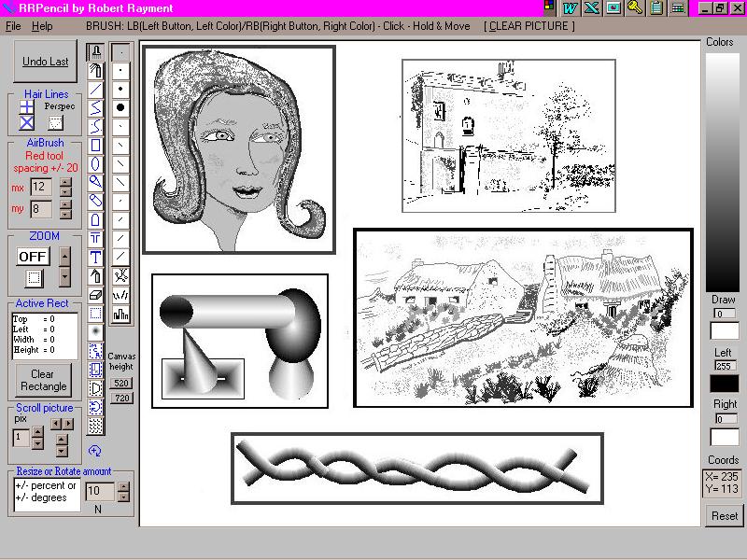Select the rectangle shape tool
Viewport: 747px width, 560px height.
point(95,146)
